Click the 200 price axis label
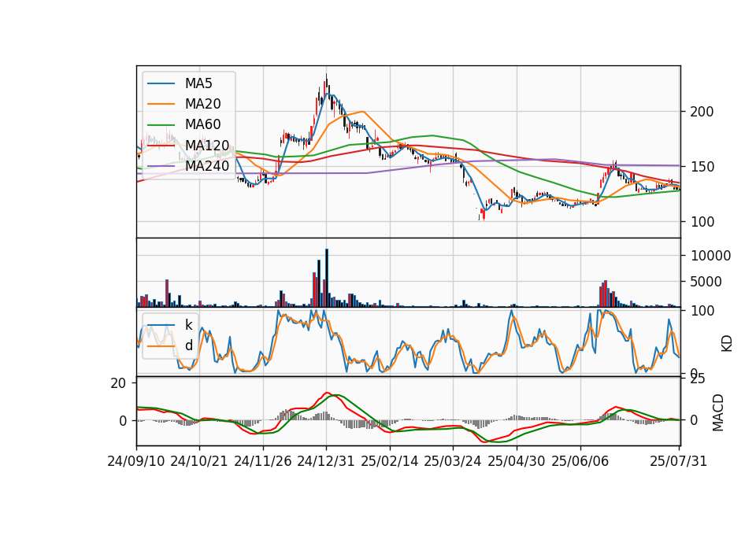The image size is (756, 543). [702, 112]
